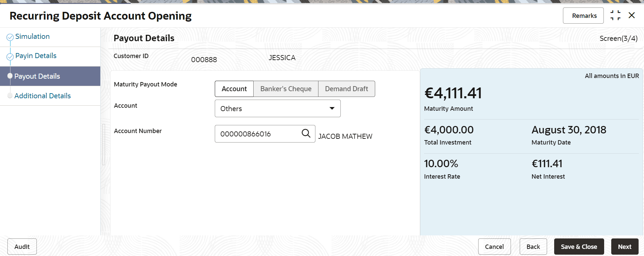
Task: Select Account as maturity payout mode
Action: pos(234,89)
